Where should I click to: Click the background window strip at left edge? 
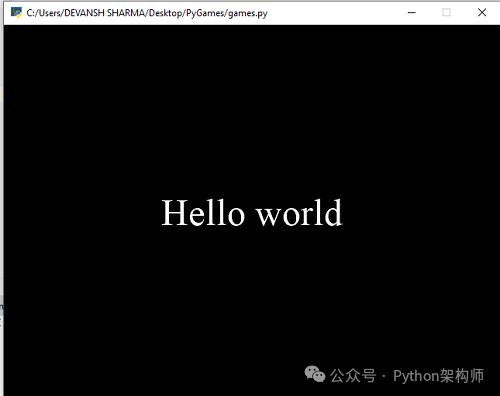point(2,200)
